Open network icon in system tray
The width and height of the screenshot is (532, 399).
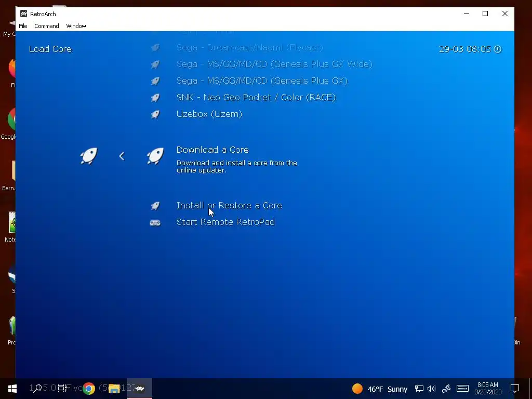coord(419,389)
